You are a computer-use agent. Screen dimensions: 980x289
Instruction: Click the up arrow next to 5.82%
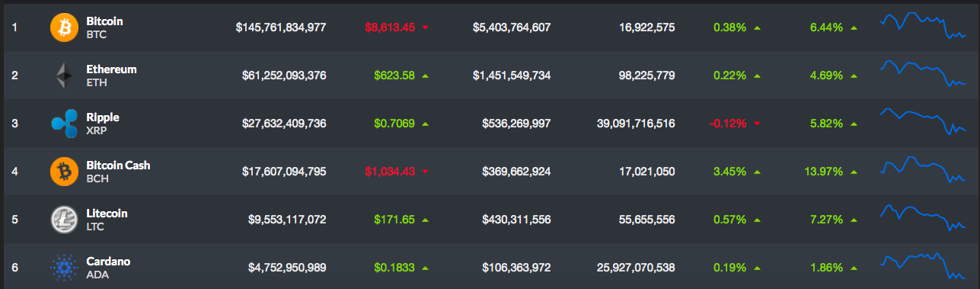[854, 124]
